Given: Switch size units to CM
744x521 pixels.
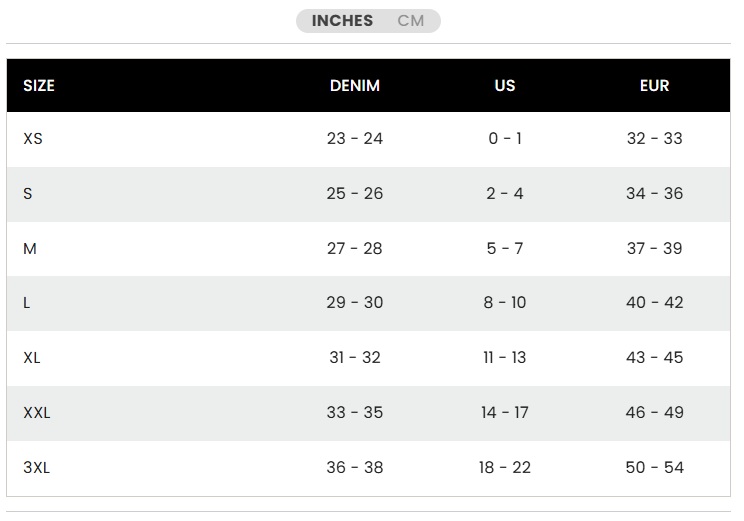Looking at the screenshot, I should [x=411, y=21].
